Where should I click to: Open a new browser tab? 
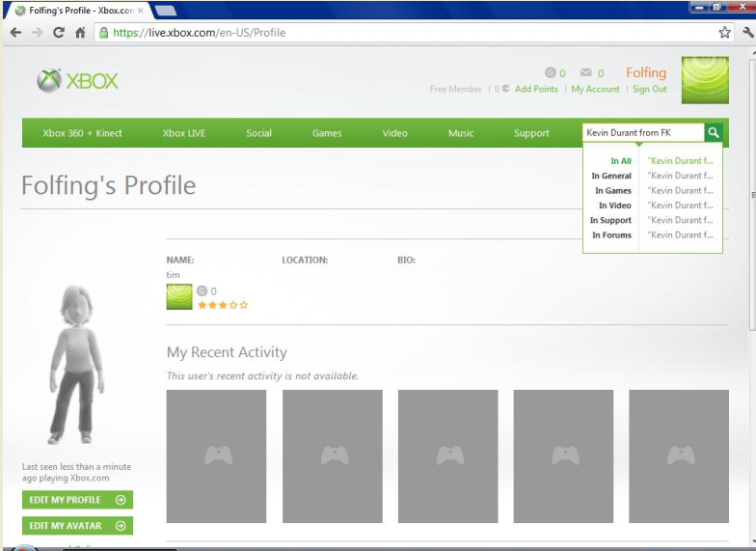click(x=166, y=10)
